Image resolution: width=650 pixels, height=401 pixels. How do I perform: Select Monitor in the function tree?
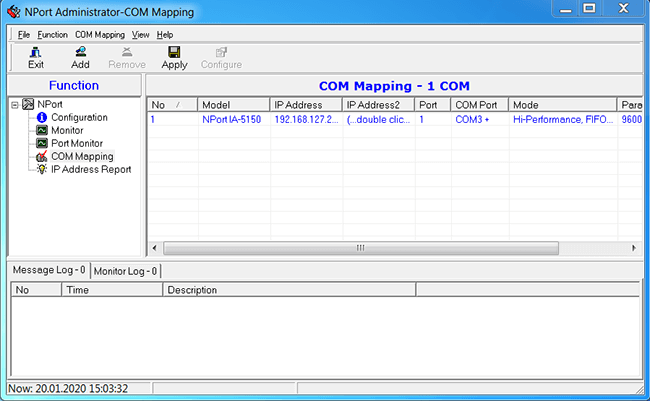[x=67, y=130]
